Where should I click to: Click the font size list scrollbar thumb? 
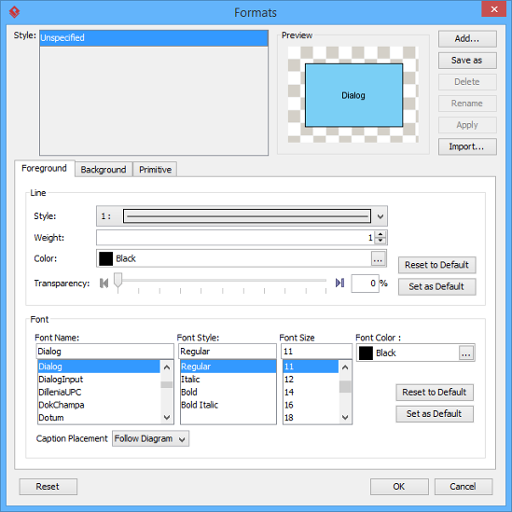(x=345, y=387)
